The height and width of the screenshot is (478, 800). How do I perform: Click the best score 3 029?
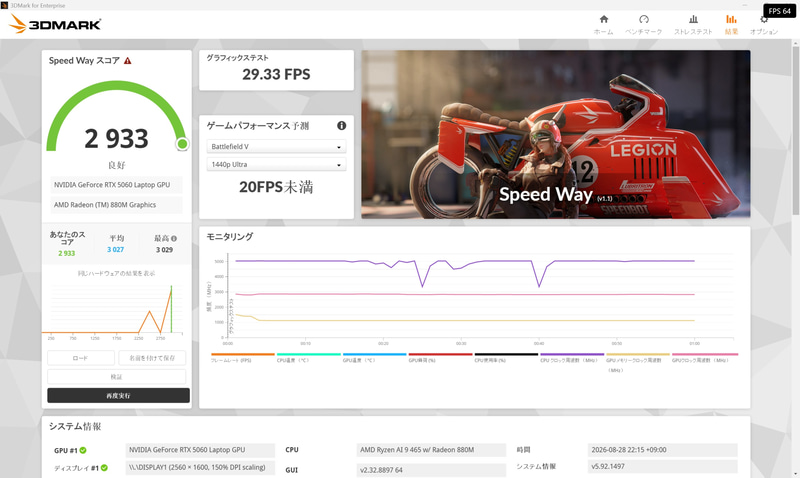pos(164,249)
